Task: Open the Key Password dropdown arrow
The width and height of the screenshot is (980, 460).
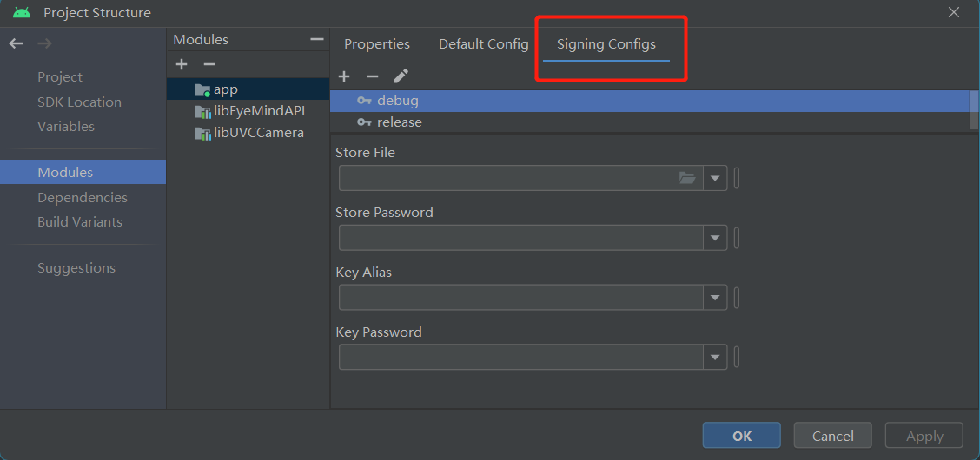Action: point(715,358)
